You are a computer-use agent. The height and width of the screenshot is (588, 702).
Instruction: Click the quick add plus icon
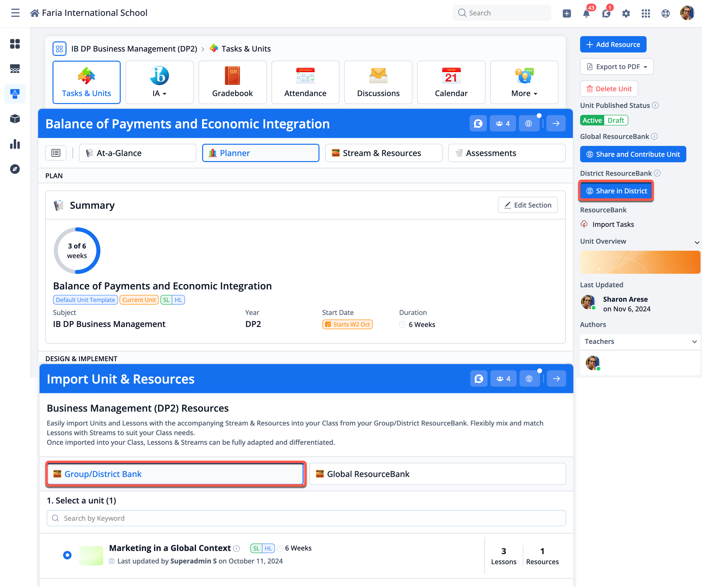567,13
